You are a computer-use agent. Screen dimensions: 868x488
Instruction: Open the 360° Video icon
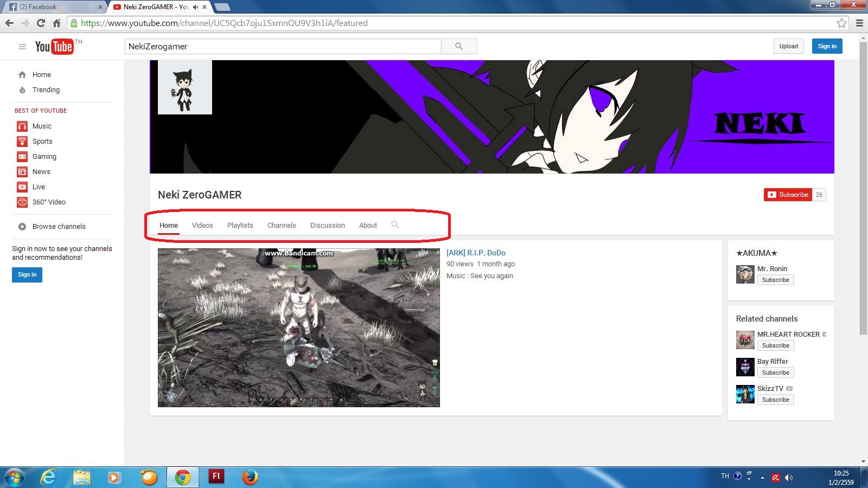[22, 202]
